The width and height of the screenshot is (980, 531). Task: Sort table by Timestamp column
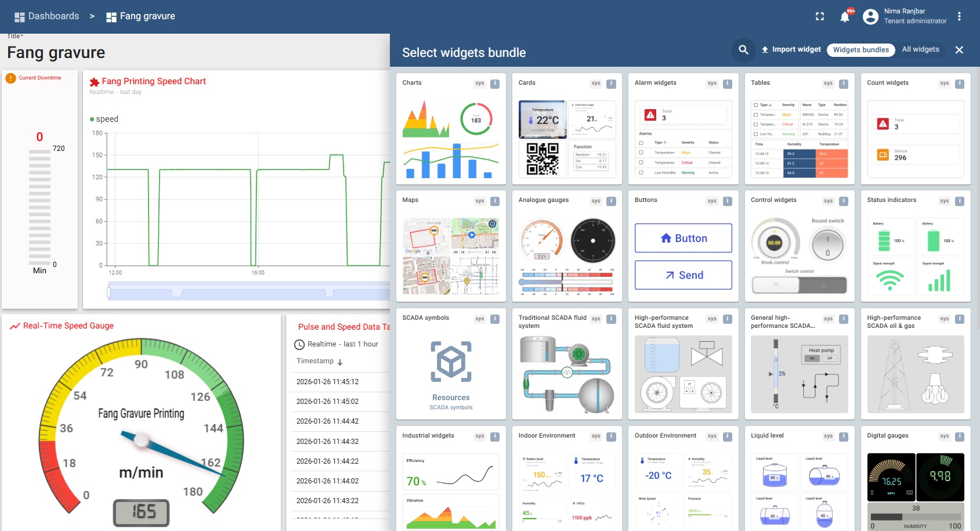pos(315,361)
